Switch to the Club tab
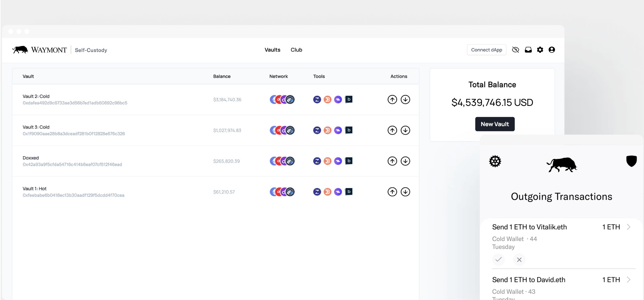Image resolution: width=644 pixels, height=300 pixels. coord(296,50)
